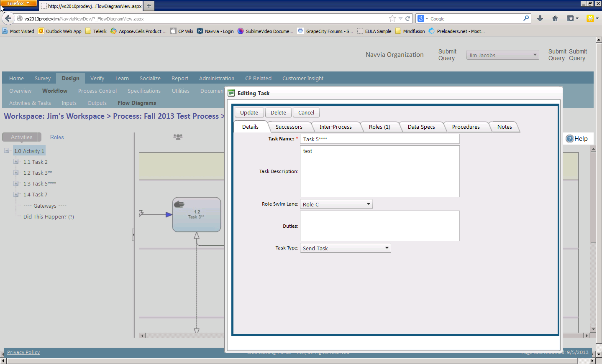This screenshot has height=364, width=602.
Task: Open the Specifications submenu item
Action: point(144,91)
